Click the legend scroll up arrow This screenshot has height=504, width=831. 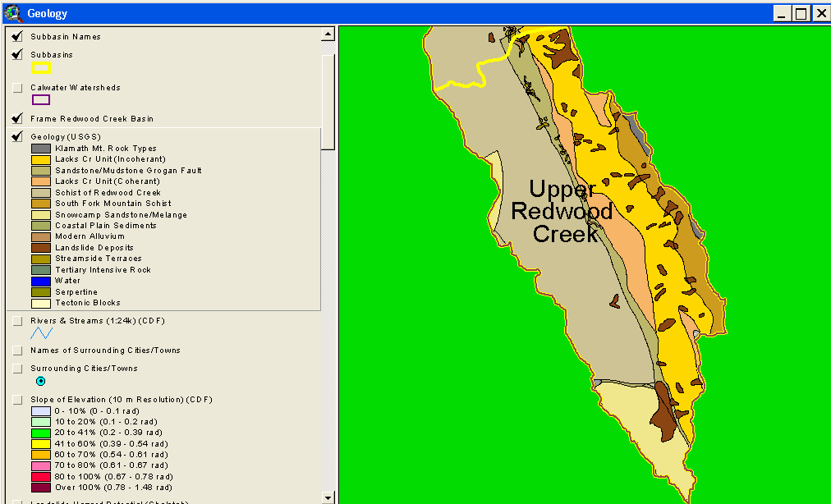pos(328,34)
